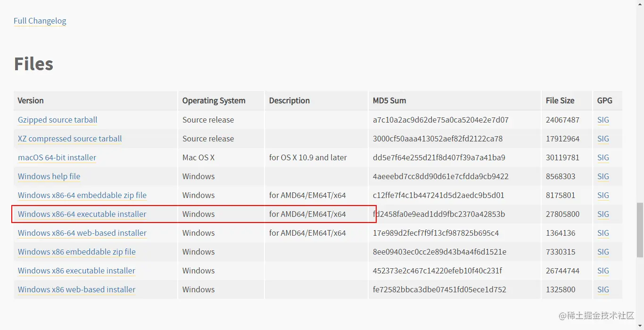Click file size 1364136

[561, 233]
